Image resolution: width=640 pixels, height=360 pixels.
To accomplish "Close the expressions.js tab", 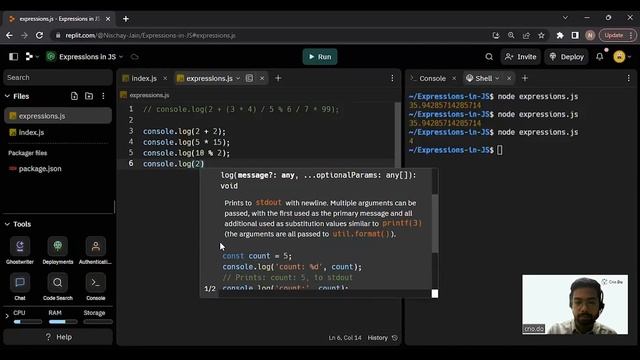I will click(262, 78).
